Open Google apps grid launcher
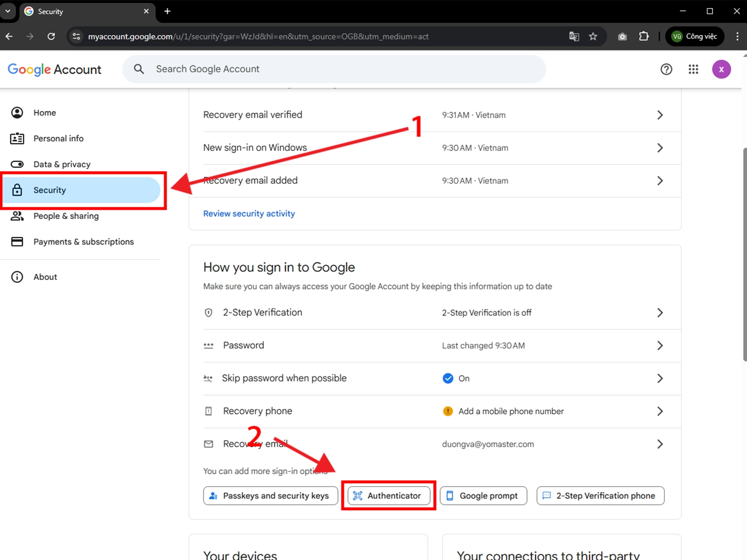747x560 pixels. pyautogui.click(x=693, y=70)
